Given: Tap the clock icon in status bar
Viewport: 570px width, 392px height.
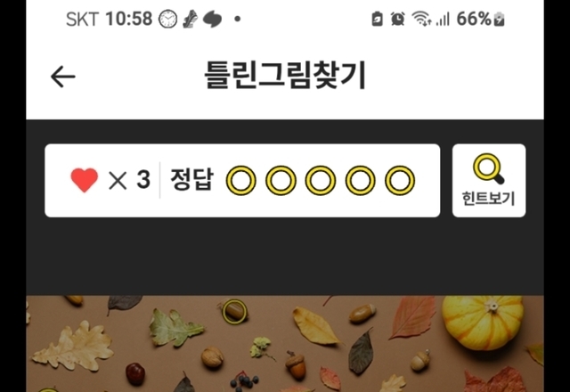Looking at the screenshot, I should coord(168,19).
